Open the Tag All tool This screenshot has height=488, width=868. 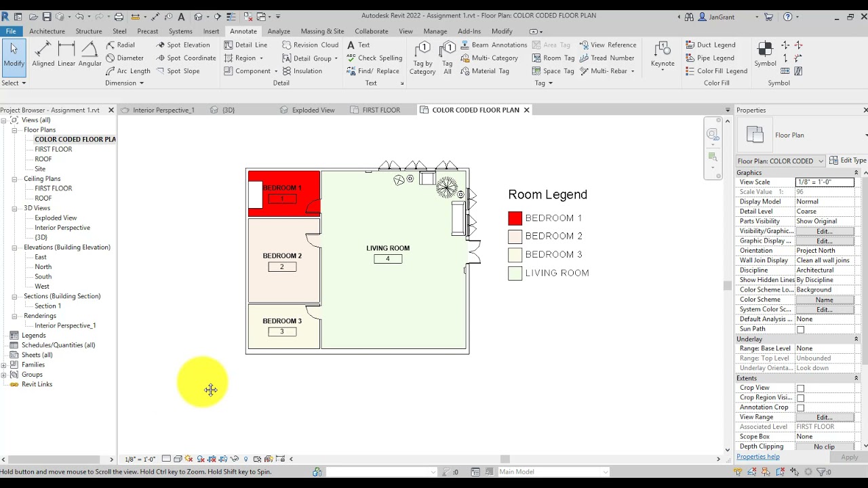(448, 58)
